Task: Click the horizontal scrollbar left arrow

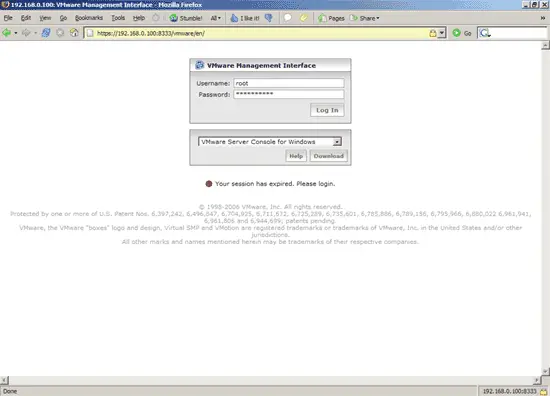Action: point(4,380)
